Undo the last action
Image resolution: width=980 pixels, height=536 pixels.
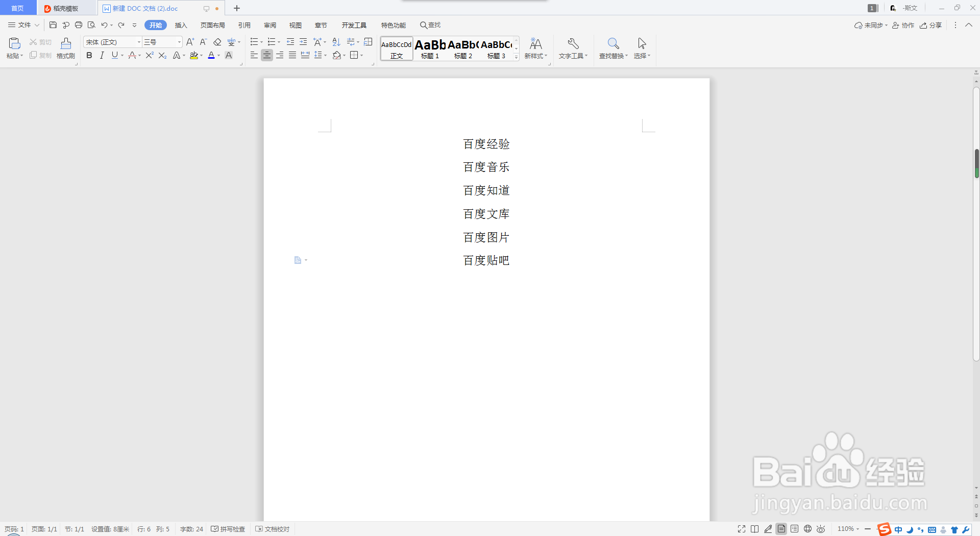coord(104,25)
